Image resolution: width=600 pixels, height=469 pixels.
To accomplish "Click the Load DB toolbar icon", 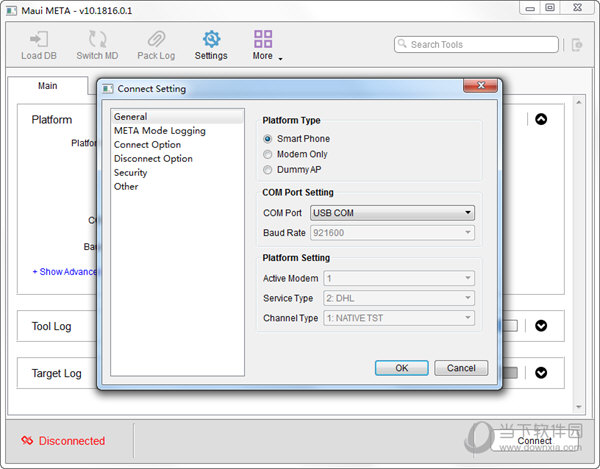I will click(x=39, y=39).
